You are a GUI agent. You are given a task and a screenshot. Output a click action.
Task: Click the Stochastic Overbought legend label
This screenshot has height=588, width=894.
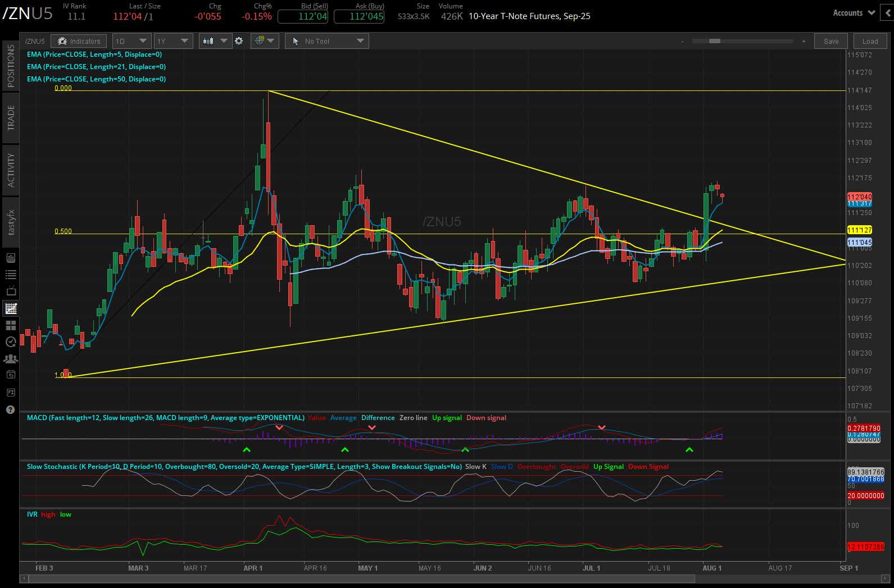pyautogui.click(x=537, y=467)
